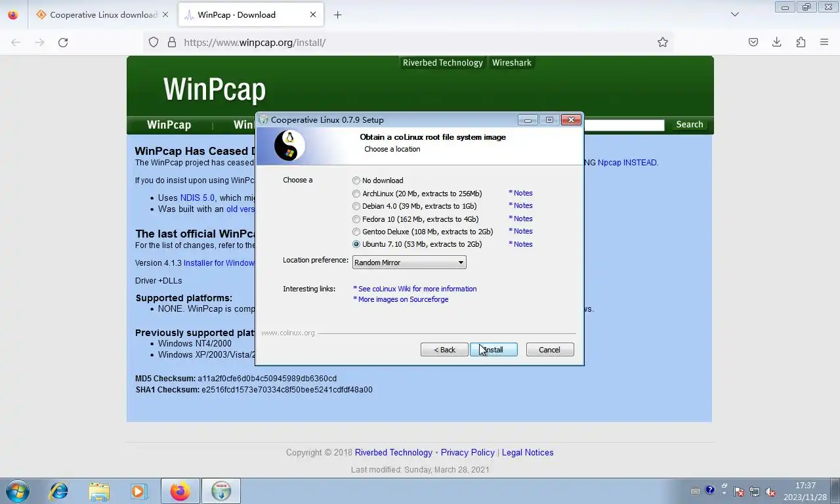Open the NDIS 5.0 link
Viewport: 840px width, 504px height.
(198, 198)
